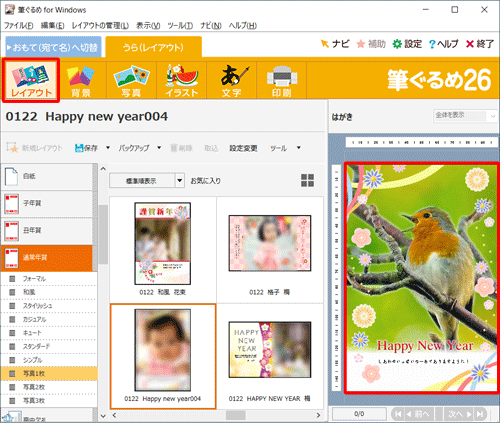The width and height of the screenshot is (500, 423).
Task: Select the スタンダード subcategory
Action: click(x=49, y=346)
